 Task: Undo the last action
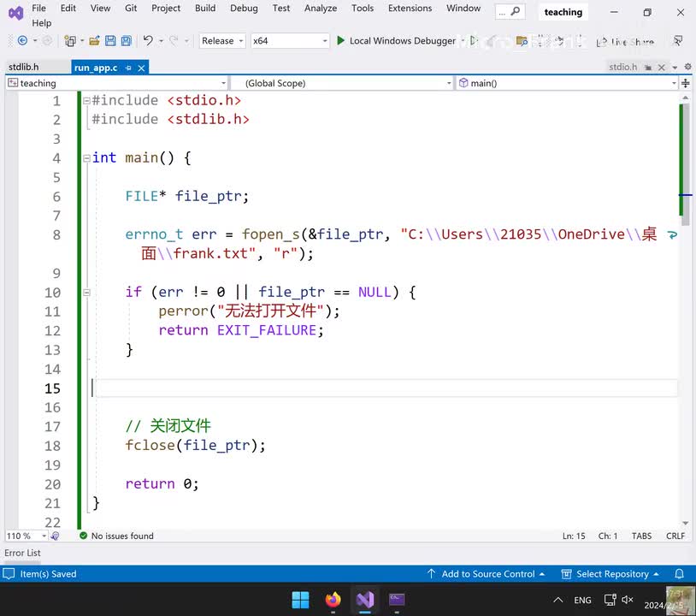[148, 41]
